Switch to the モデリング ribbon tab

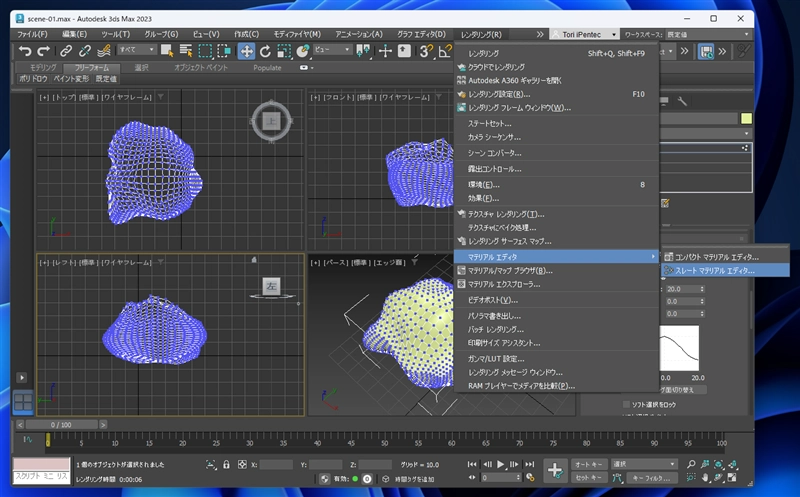click(x=43, y=67)
